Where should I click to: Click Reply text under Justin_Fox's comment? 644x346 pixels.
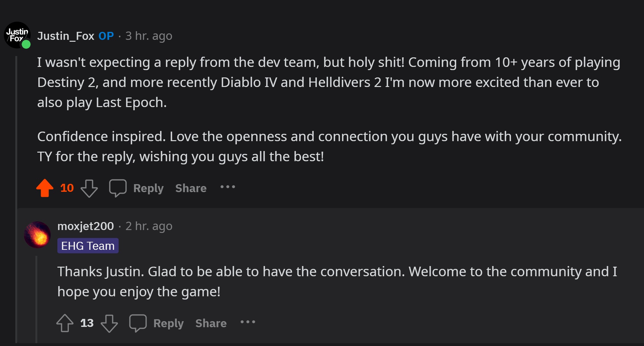click(148, 188)
